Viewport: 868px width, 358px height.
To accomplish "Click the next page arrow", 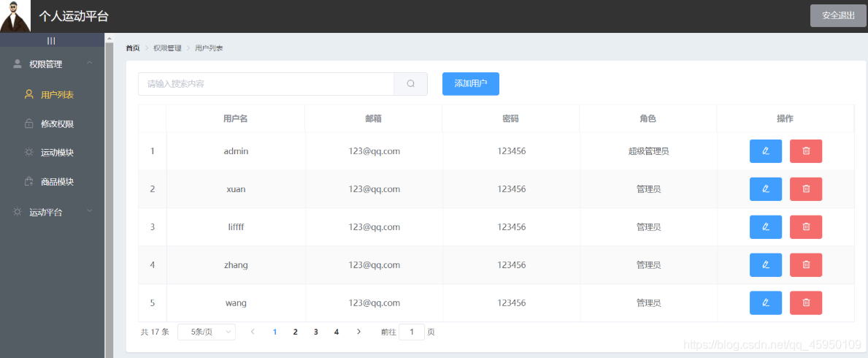I will tap(358, 332).
